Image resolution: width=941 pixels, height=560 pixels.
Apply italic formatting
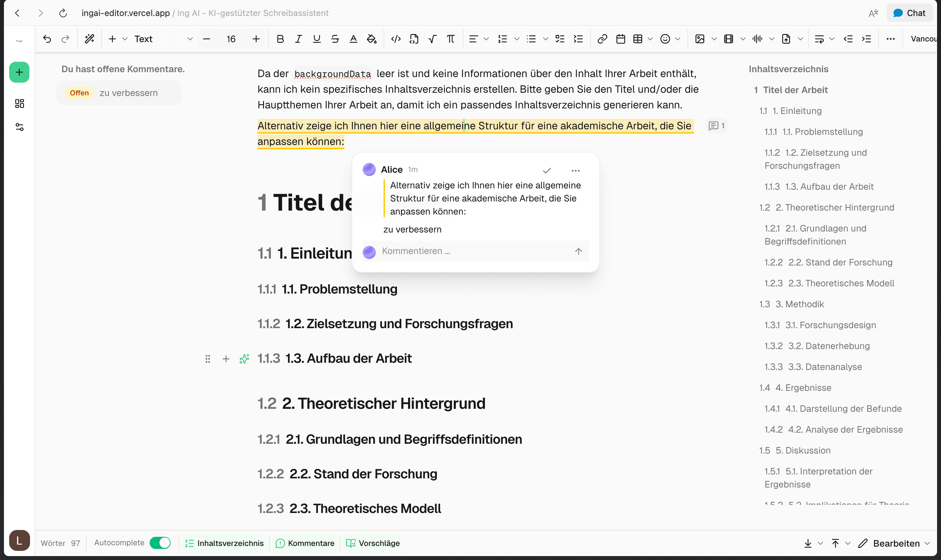pos(298,39)
